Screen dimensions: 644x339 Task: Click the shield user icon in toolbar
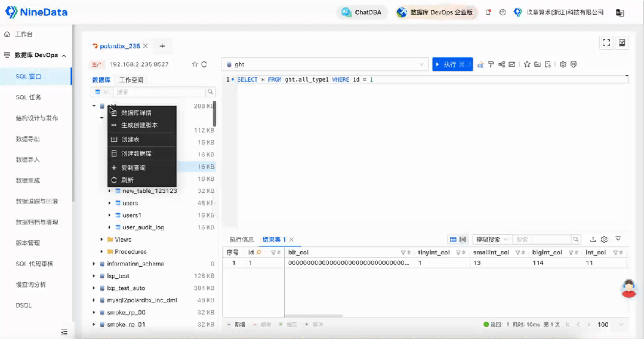[x=574, y=64]
